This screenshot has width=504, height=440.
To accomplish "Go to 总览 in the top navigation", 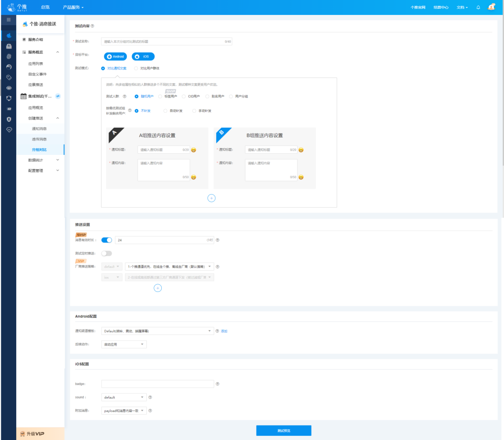I will (x=45, y=7).
